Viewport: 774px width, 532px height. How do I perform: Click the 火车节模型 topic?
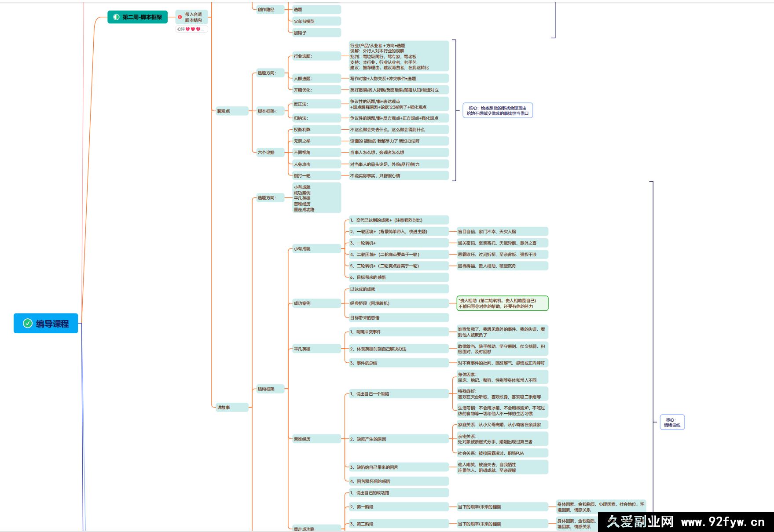tap(304, 21)
